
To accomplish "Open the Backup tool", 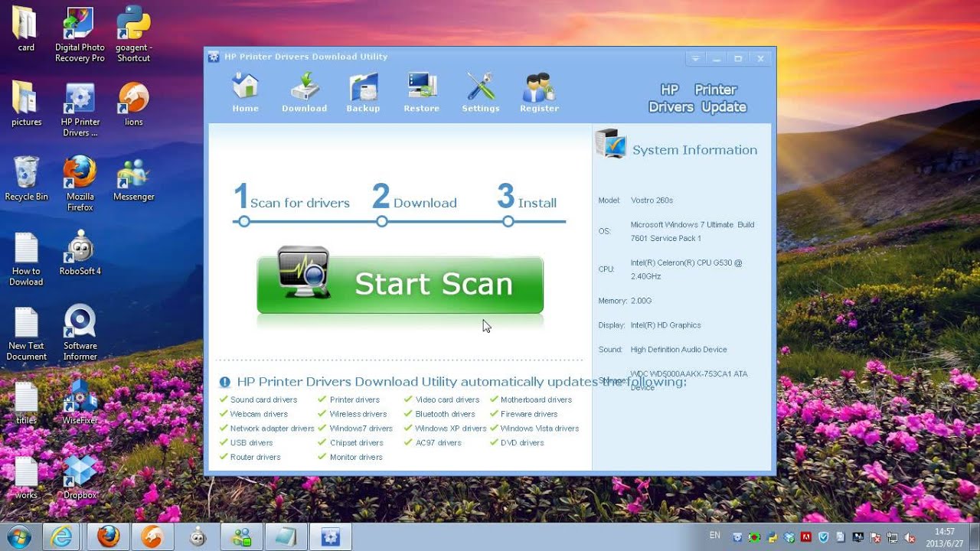I will tap(363, 93).
